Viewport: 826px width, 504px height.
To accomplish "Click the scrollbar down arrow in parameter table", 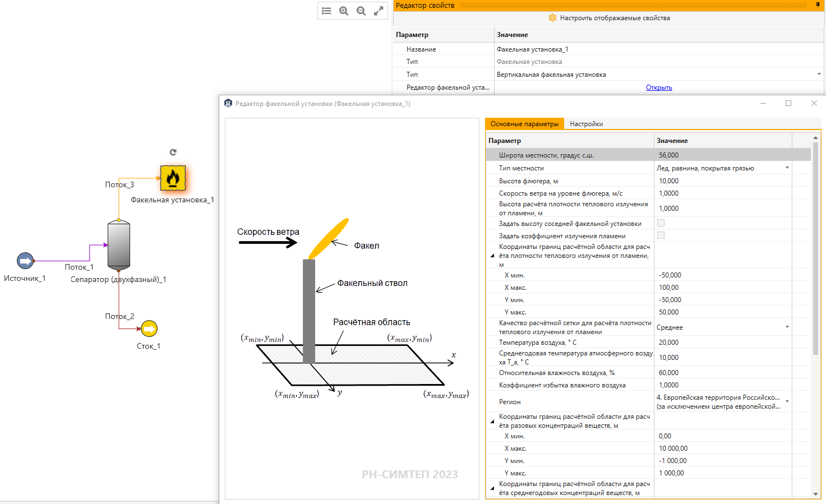I will click(815, 494).
